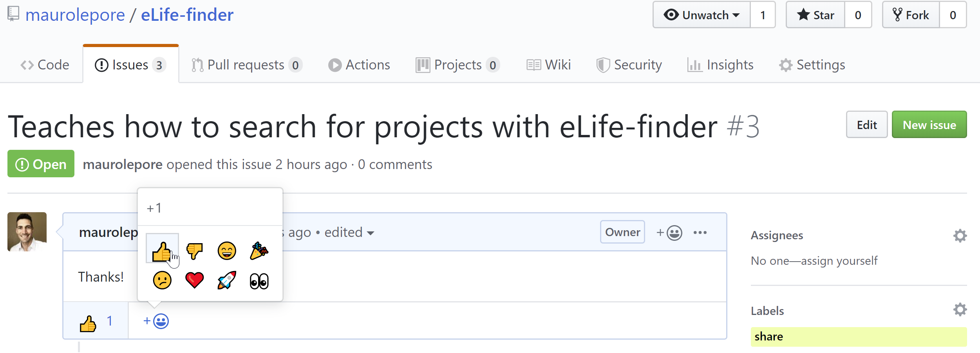Add the red heart reaction

(x=194, y=280)
